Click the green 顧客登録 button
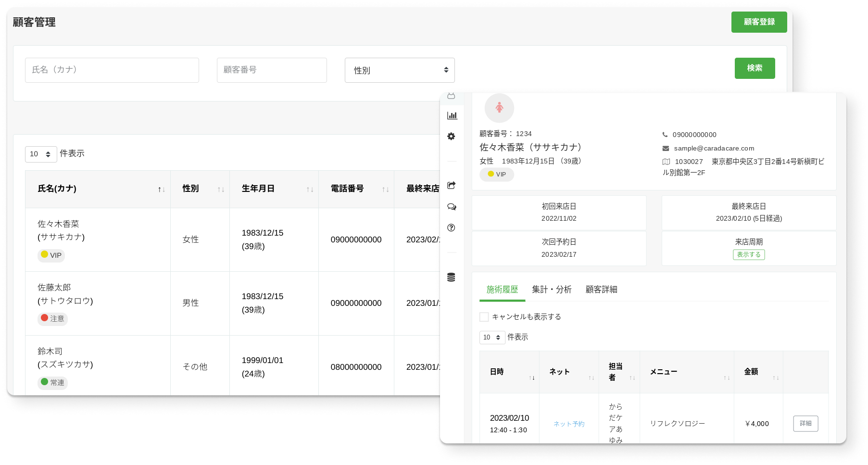 759,22
